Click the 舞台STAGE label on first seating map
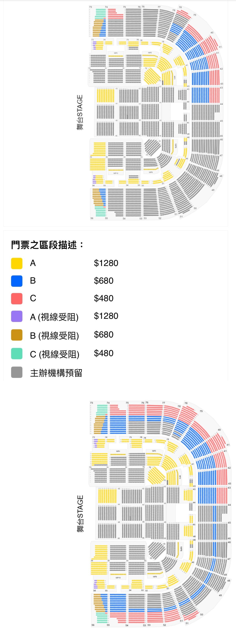Viewport: 236px width, 644px height. pyautogui.click(x=80, y=113)
